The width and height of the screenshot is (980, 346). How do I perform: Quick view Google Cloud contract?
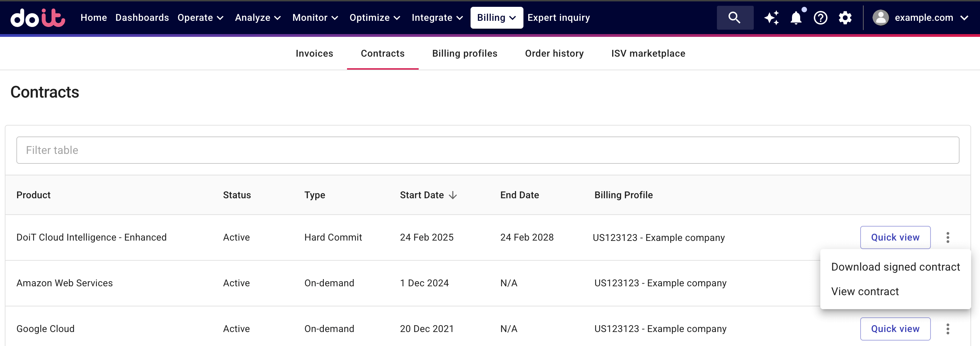[895, 329]
